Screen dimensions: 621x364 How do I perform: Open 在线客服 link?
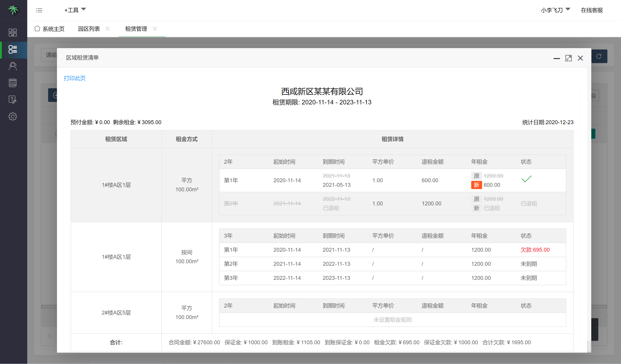pyautogui.click(x=592, y=10)
